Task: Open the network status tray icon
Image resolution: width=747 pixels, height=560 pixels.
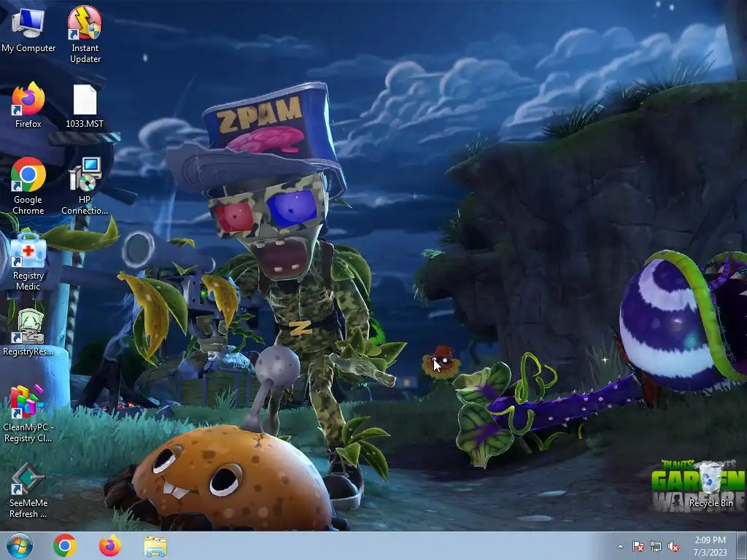Action: tap(656, 546)
